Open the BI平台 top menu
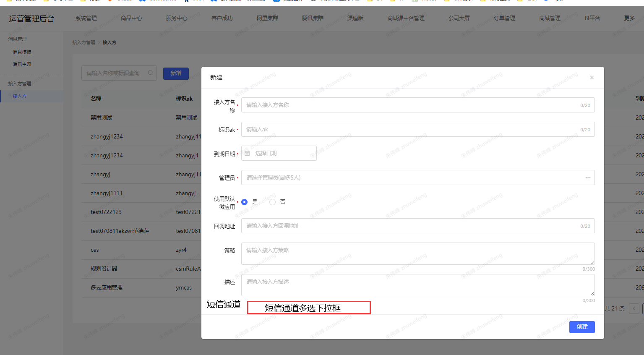The image size is (644, 355). [x=592, y=18]
